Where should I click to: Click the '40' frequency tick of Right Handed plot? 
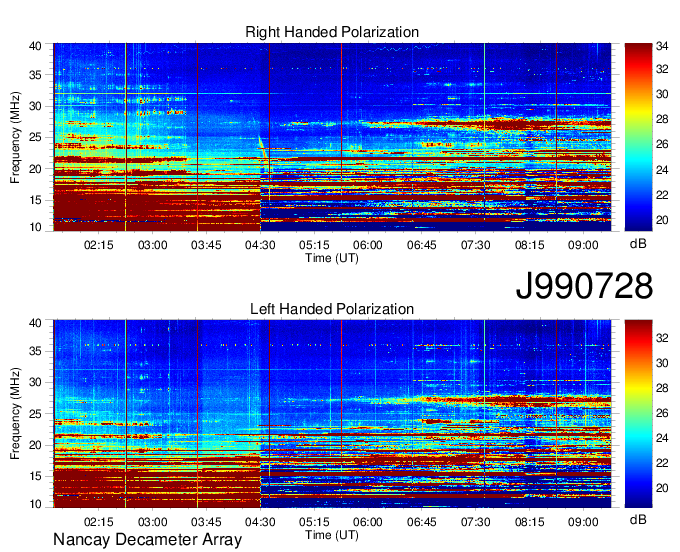point(35,46)
